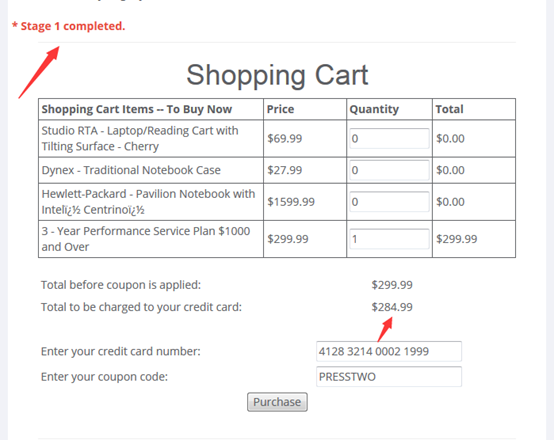
Task: Focus the Studio RTA Laptop Cart quantity box
Action: 389,138
